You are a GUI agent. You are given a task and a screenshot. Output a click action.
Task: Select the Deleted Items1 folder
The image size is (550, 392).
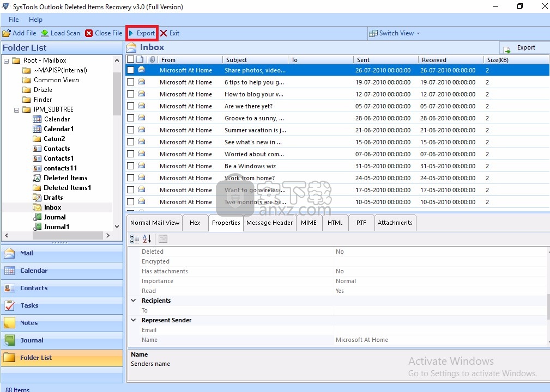(x=67, y=188)
